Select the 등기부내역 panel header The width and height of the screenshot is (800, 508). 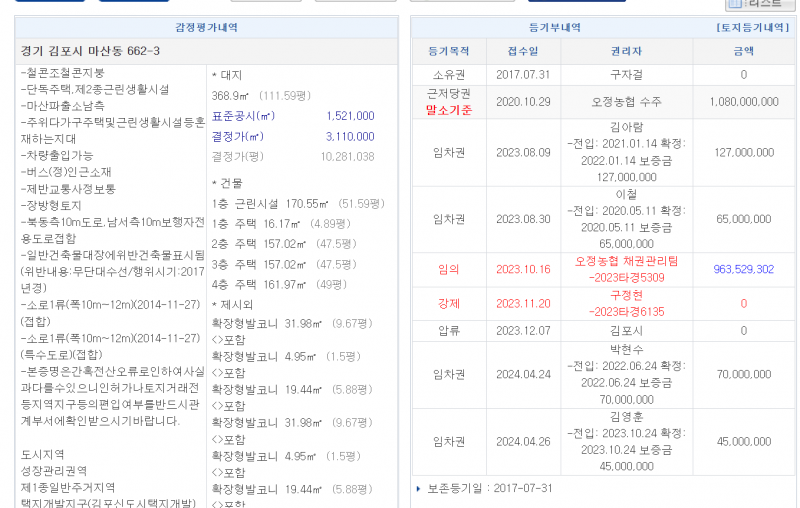pyautogui.click(x=552, y=27)
